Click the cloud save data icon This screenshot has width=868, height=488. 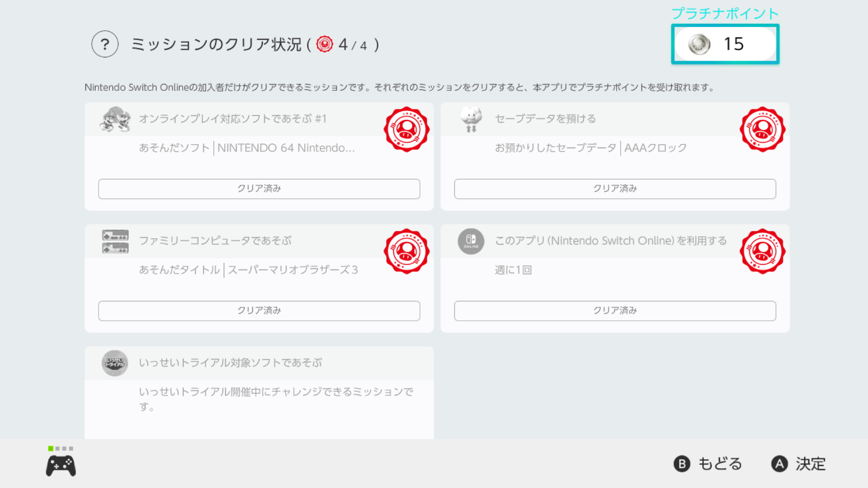(471, 120)
